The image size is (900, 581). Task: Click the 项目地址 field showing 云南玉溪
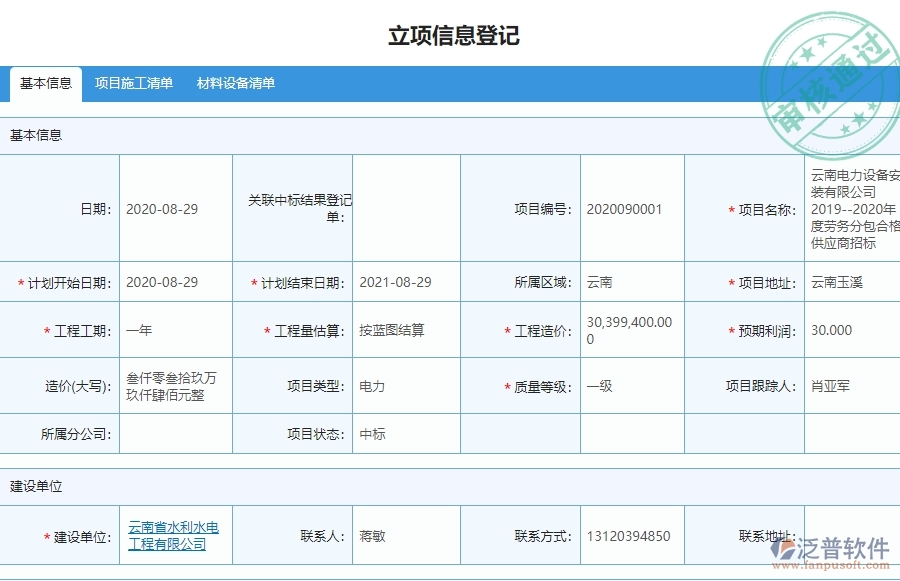point(840,281)
